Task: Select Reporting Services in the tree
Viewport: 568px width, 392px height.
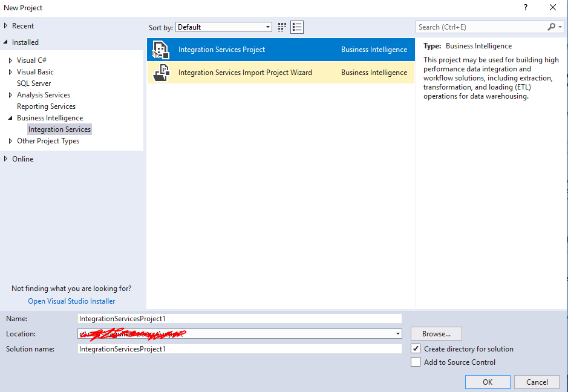Action: [46, 106]
